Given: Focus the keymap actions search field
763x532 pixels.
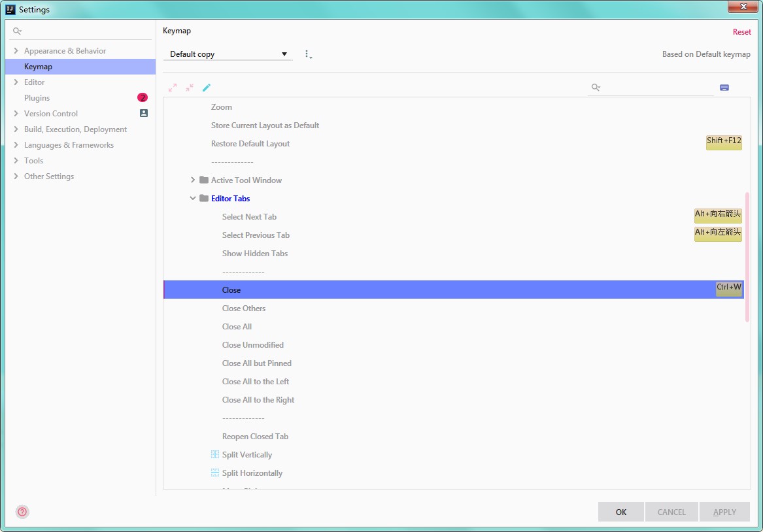Looking at the screenshot, I should tap(651, 88).
